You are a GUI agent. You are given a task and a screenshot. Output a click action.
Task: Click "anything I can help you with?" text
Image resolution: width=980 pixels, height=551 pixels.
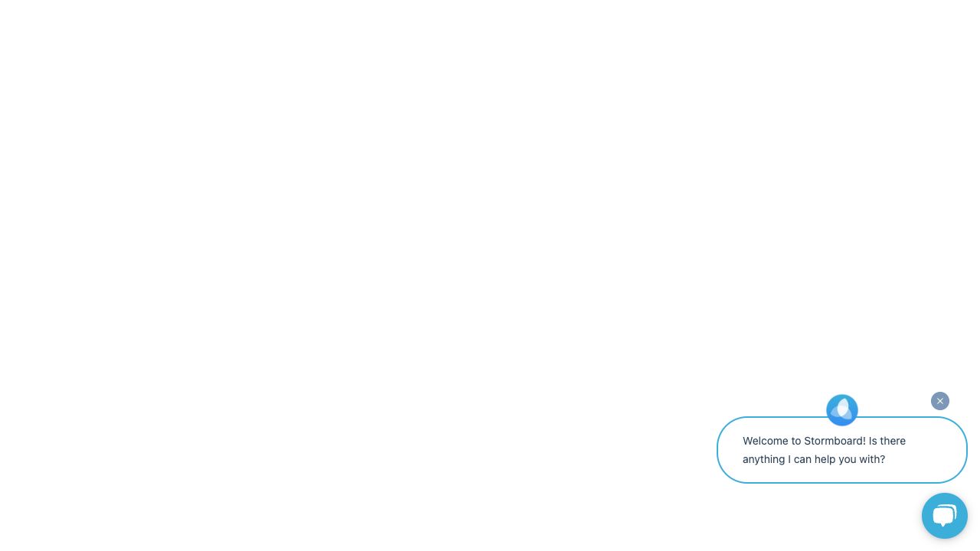click(813, 459)
